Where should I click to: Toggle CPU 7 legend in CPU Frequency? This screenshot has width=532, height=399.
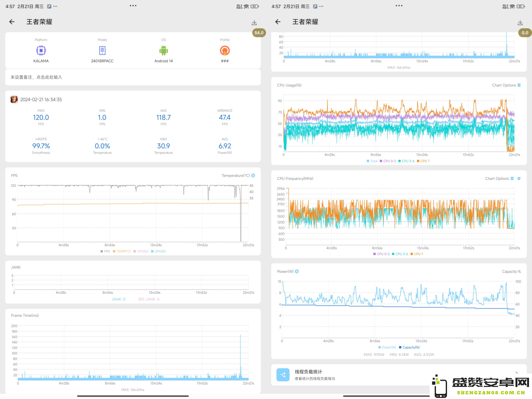pyautogui.click(x=417, y=254)
